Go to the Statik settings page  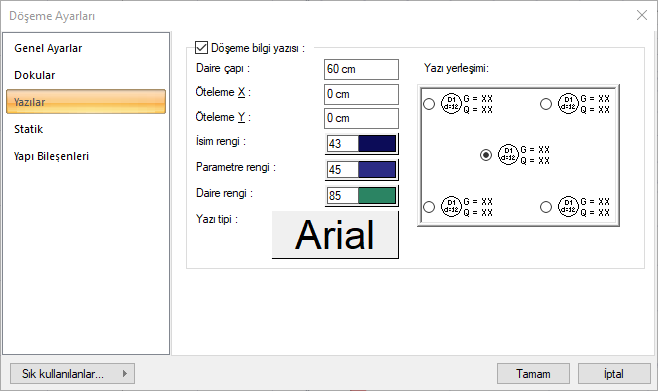coord(29,129)
